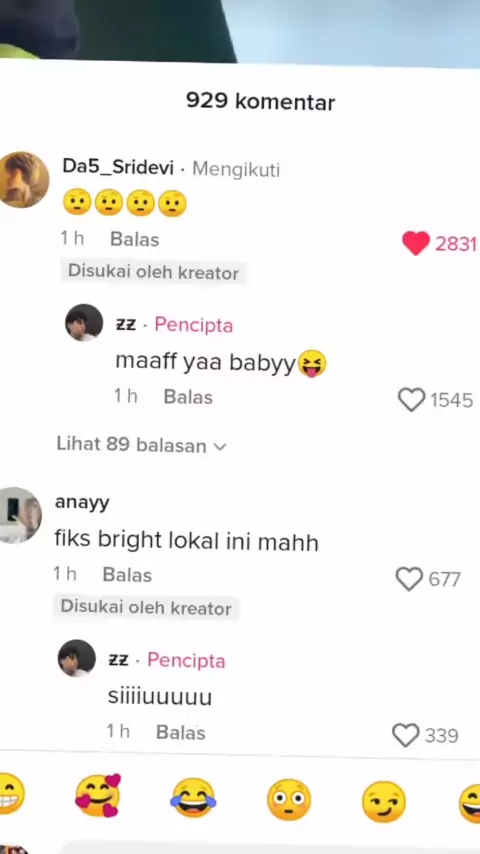The image size is (480, 854).
Task: Open zz creator avatar in second reply
Action: click(x=77, y=658)
